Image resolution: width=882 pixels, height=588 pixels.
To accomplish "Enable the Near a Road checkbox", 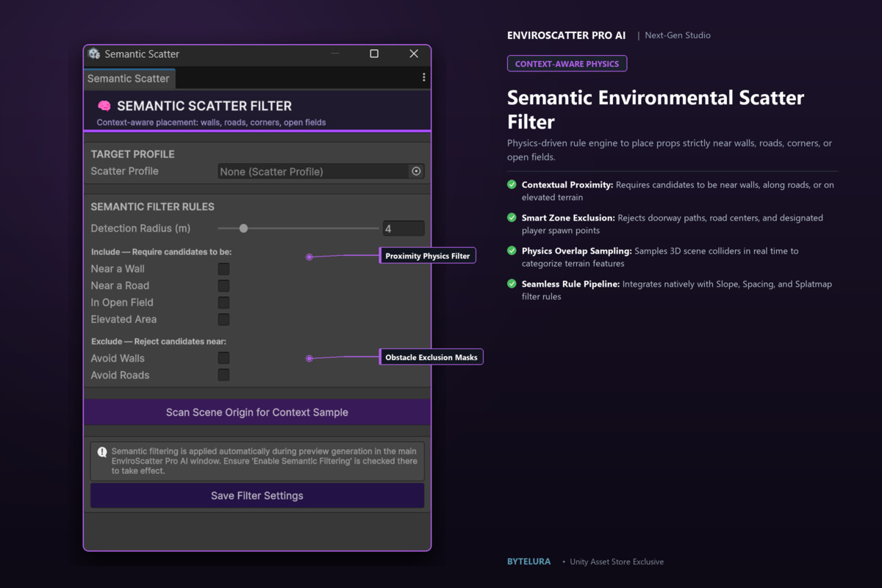I will 223,286.
